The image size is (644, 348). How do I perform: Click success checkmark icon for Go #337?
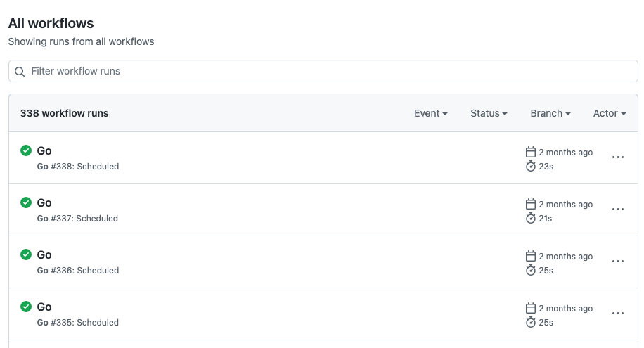[x=26, y=202]
